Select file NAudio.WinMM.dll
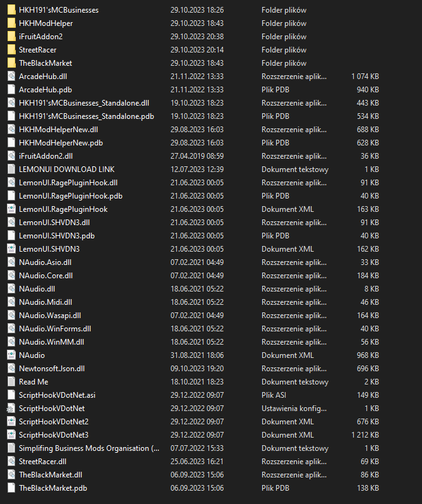Image resolution: width=422 pixels, height=504 pixels. pos(51,342)
